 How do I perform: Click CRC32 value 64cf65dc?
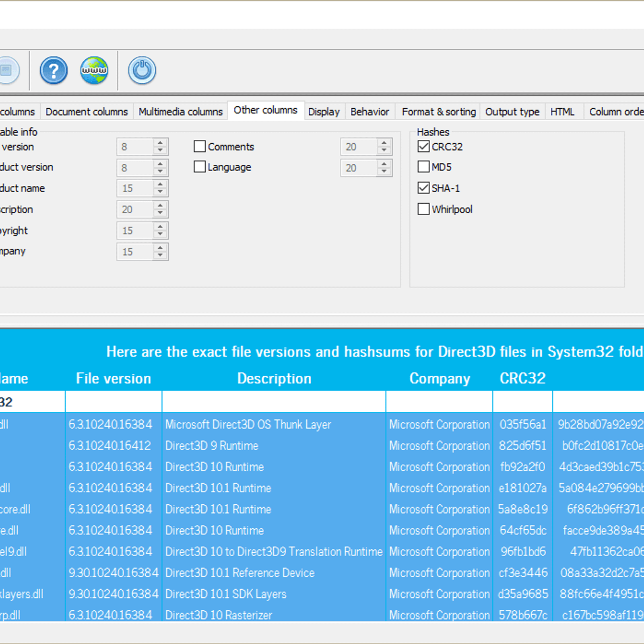pyautogui.click(x=523, y=530)
